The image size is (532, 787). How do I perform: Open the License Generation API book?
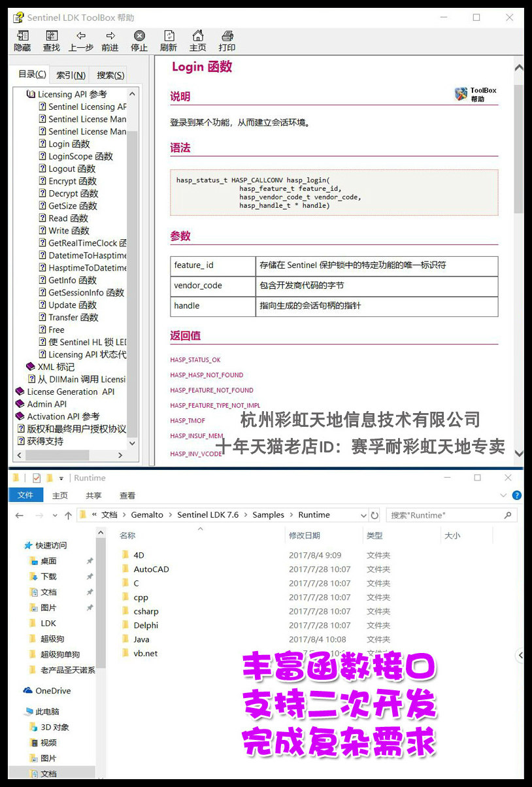pyautogui.click(x=65, y=392)
